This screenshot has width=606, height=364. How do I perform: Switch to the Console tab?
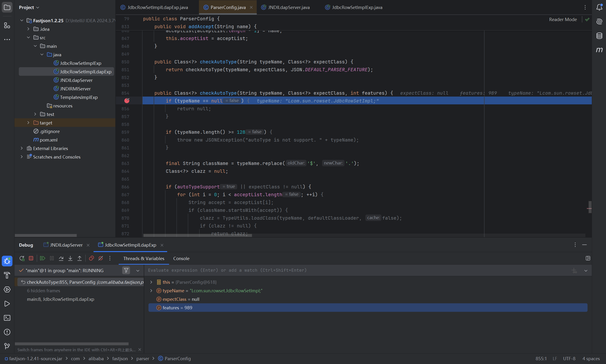[181, 258]
